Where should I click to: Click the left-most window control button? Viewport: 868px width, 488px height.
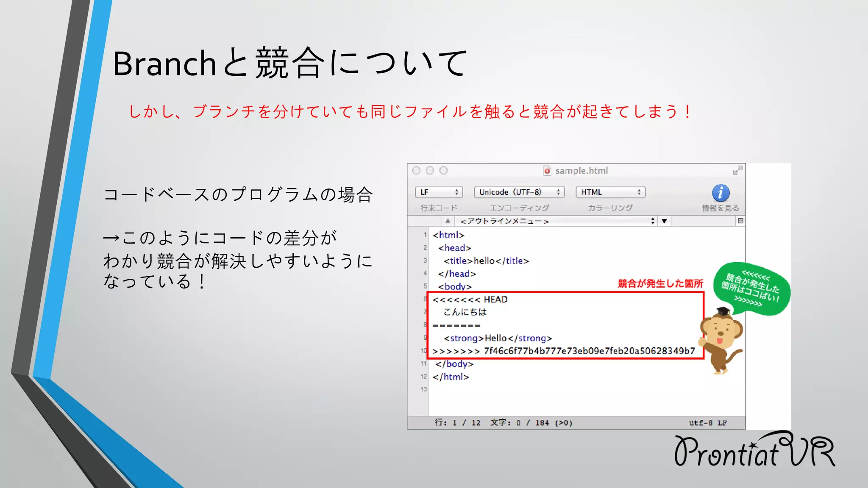[x=416, y=170]
